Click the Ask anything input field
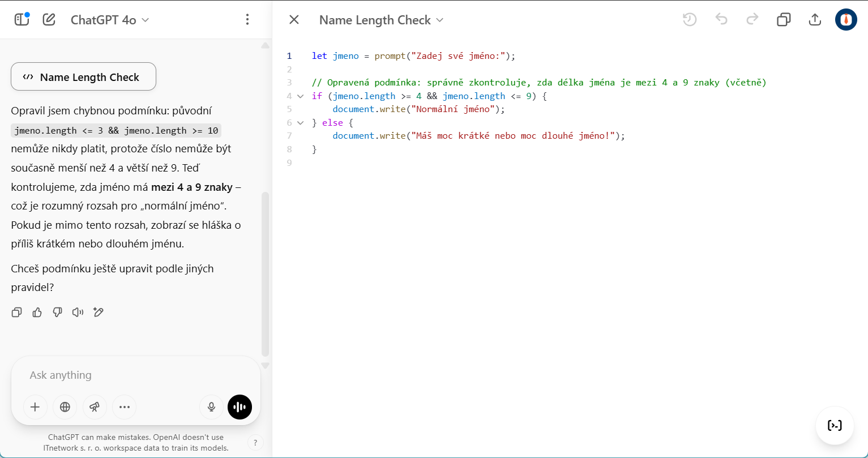The image size is (868, 458). [x=136, y=375]
